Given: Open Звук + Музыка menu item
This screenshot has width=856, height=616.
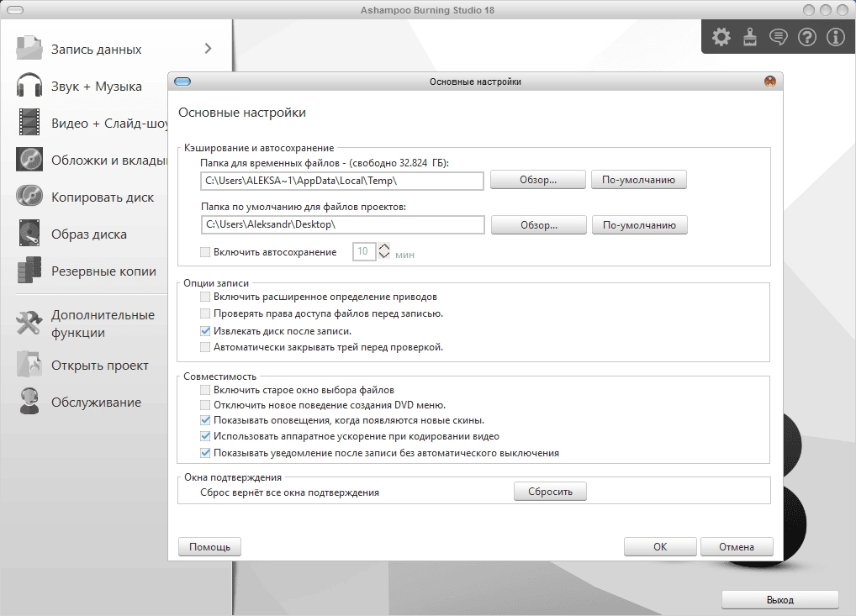Looking at the screenshot, I should pyautogui.click(x=97, y=87).
